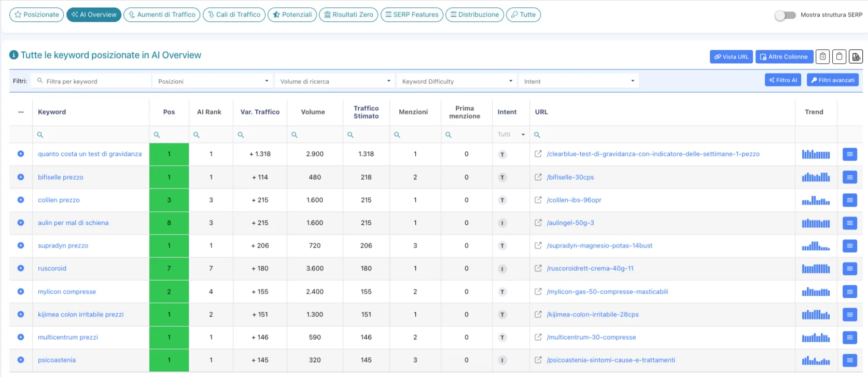Image resolution: width=868 pixels, height=377 pixels.
Task: Click the trend chart for supradyn prezzo
Action: click(816, 245)
